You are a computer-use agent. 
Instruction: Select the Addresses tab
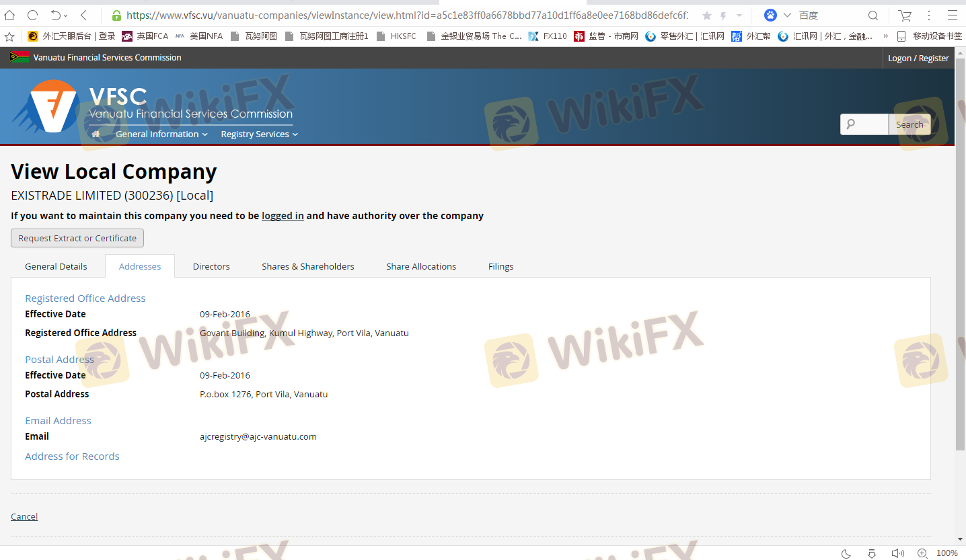(x=140, y=266)
